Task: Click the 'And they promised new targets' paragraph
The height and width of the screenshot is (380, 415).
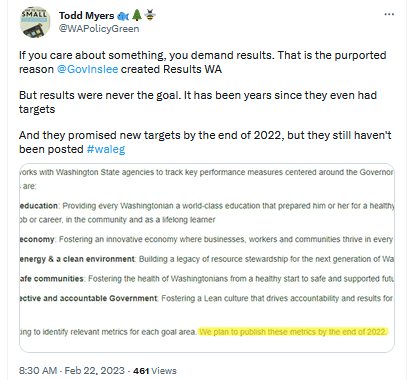Action: tap(205, 142)
